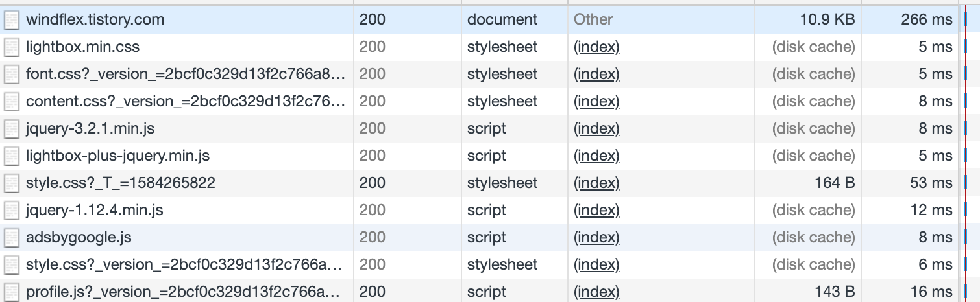Open (index) initiator link for content.css
This screenshot has height=302, width=980.
coord(596,102)
